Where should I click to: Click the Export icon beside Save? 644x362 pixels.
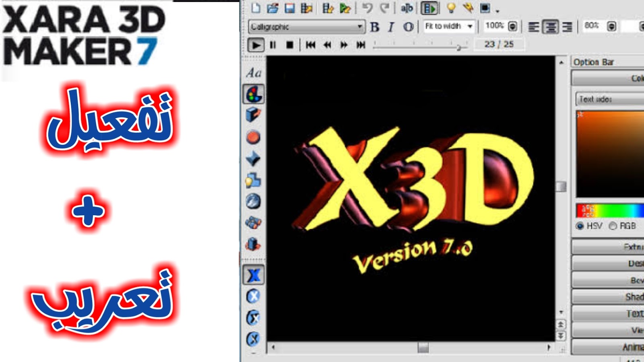307,8
